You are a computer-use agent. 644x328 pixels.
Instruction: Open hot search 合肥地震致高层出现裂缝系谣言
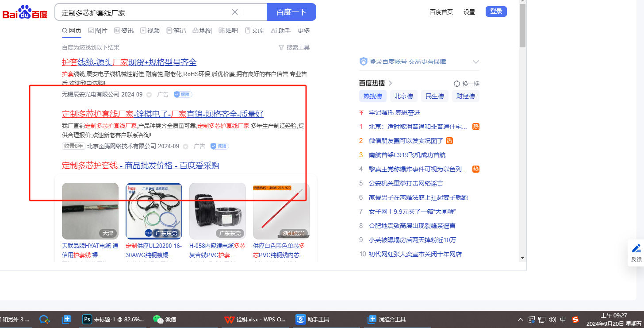tap(412, 226)
